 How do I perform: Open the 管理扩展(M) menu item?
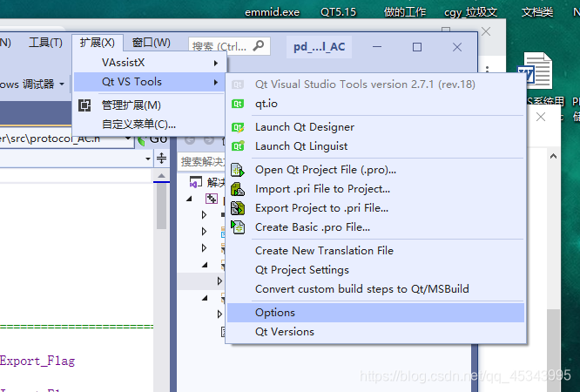[x=150, y=105]
